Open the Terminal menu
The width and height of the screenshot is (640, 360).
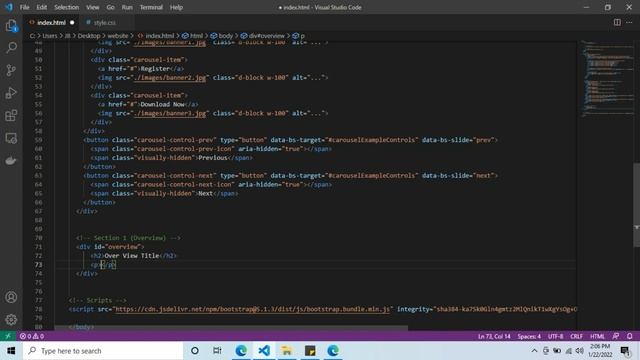pos(151,7)
